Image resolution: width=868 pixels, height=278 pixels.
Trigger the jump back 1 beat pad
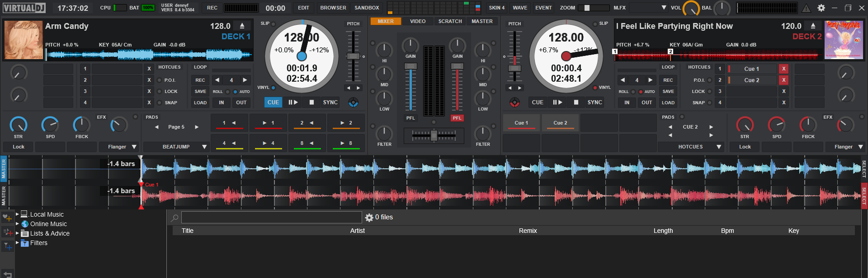(x=229, y=123)
